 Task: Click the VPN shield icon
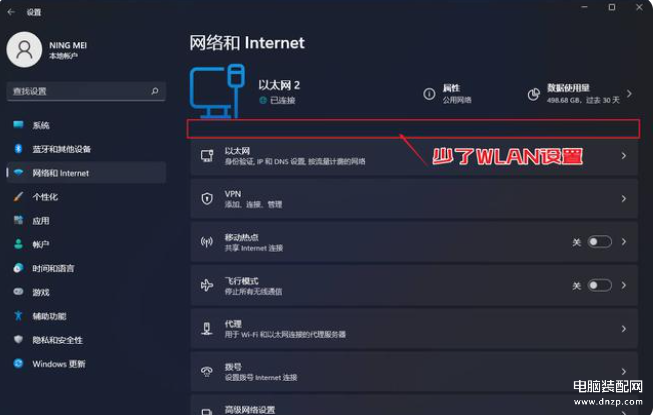click(207, 199)
